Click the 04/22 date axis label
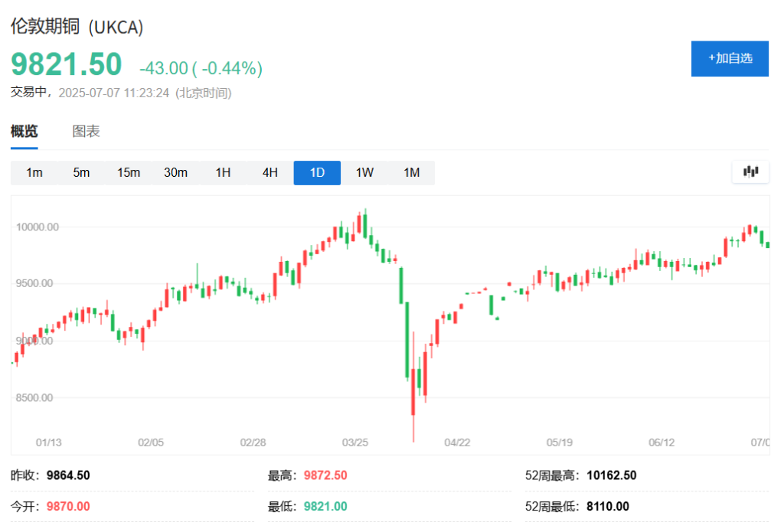 pyautogui.click(x=457, y=442)
